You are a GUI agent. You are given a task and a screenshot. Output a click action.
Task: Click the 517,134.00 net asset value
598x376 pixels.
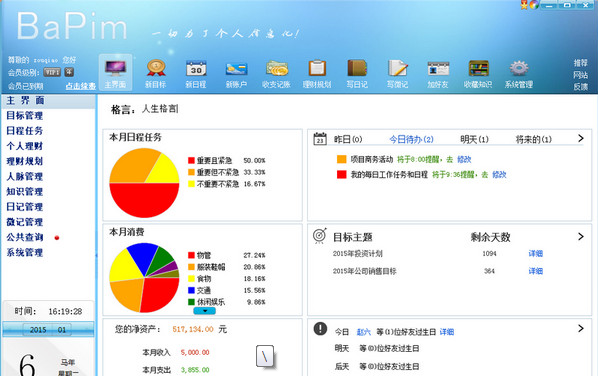pyautogui.click(x=193, y=329)
